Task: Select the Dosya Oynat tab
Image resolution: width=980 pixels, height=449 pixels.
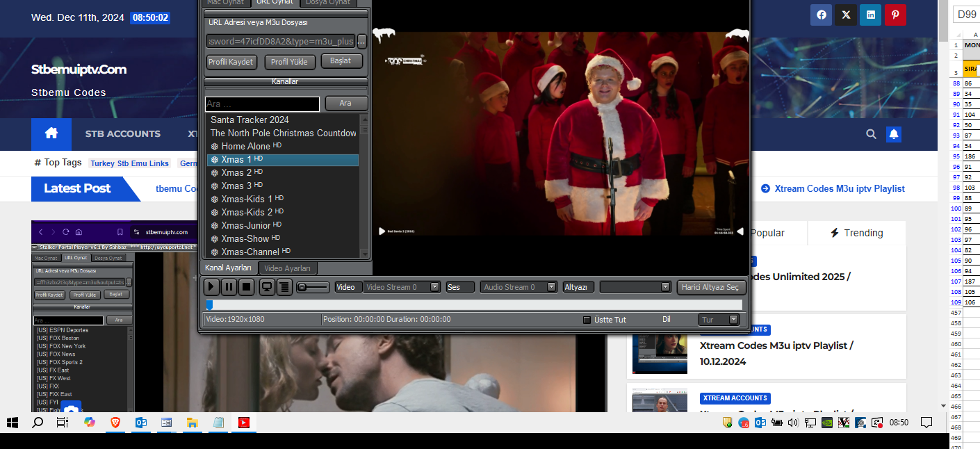Action: click(x=328, y=2)
